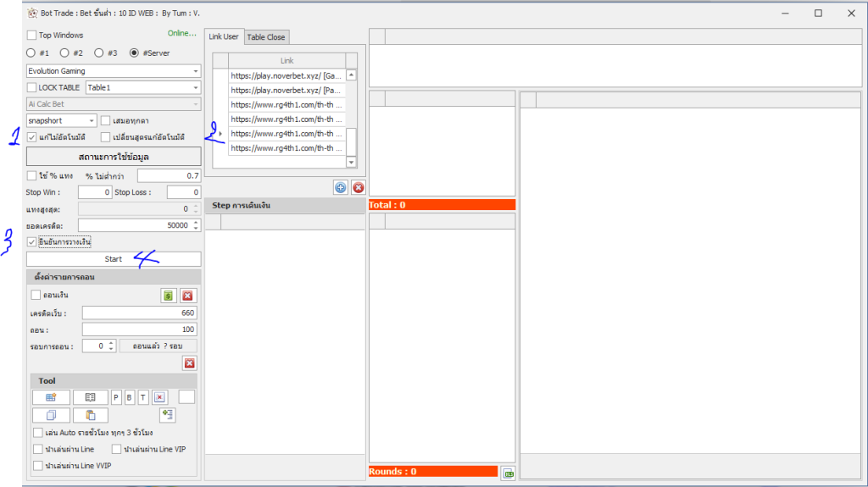Select the #1 radio button
The image size is (868, 487).
(x=31, y=53)
